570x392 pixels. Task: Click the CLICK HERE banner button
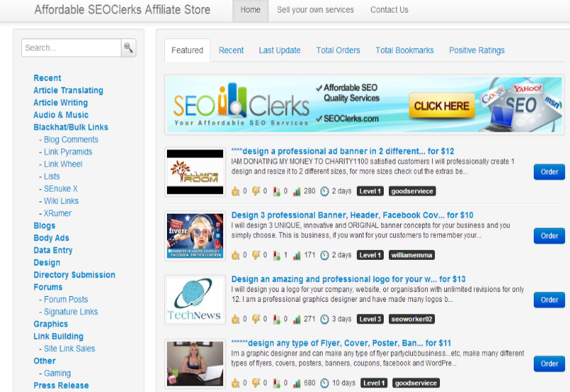[x=441, y=106]
